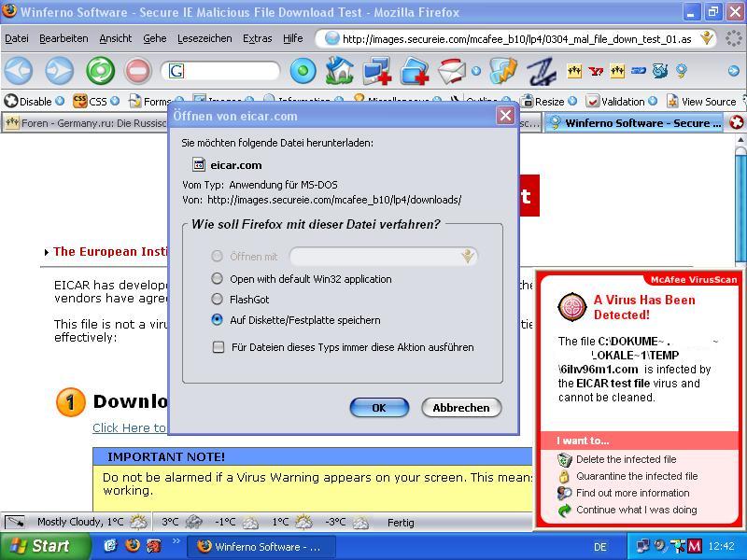This screenshot has height=560, width=747.
Task: Close the Foren tab with red X icon
Action: 737,123
